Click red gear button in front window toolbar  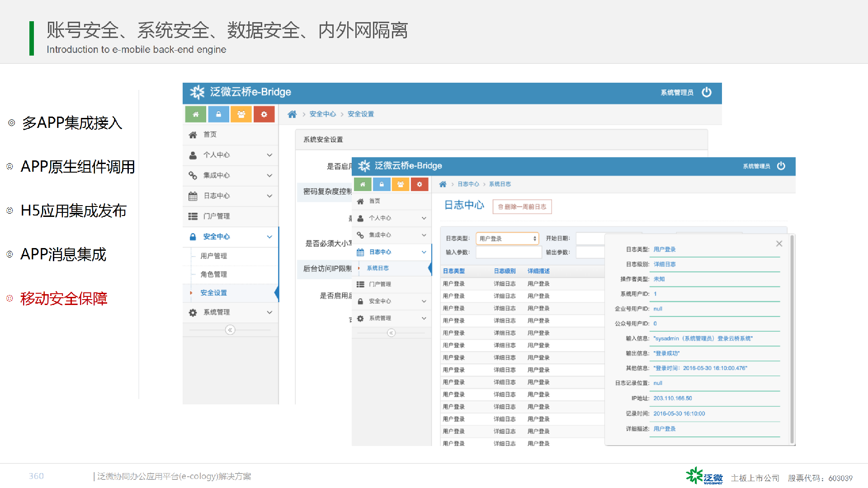point(420,184)
